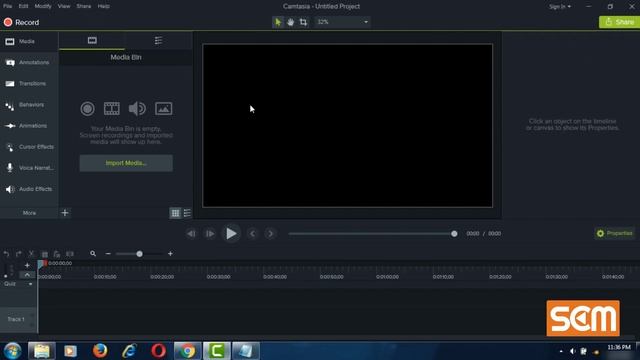Open the Animations panel

coord(29,126)
